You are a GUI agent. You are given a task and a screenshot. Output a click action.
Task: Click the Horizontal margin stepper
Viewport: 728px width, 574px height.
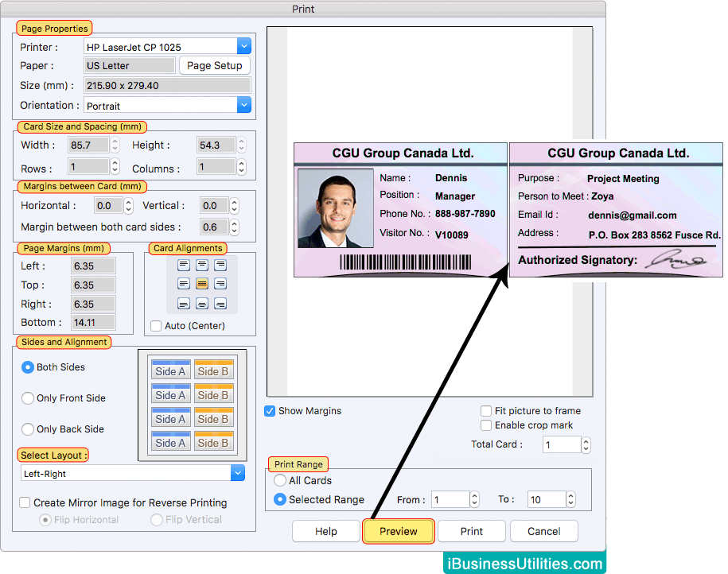pyautogui.click(x=129, y=206)
